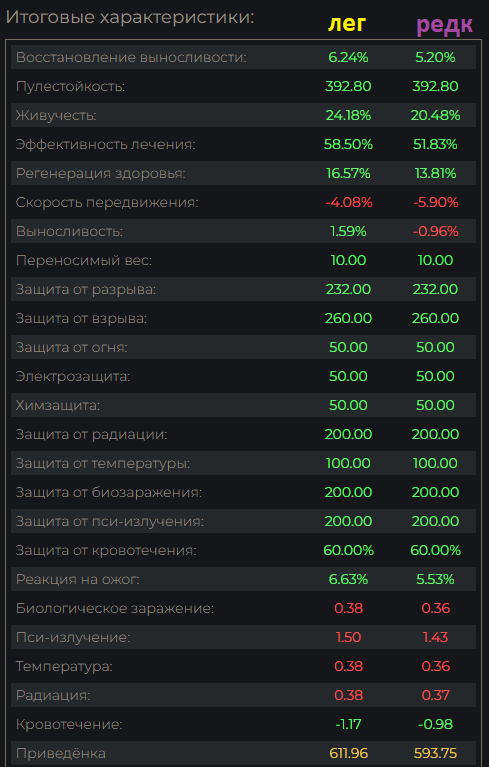Click the red -4.08% speed value
The width and height of the screenshot is (489, 767).
(348, 202)
